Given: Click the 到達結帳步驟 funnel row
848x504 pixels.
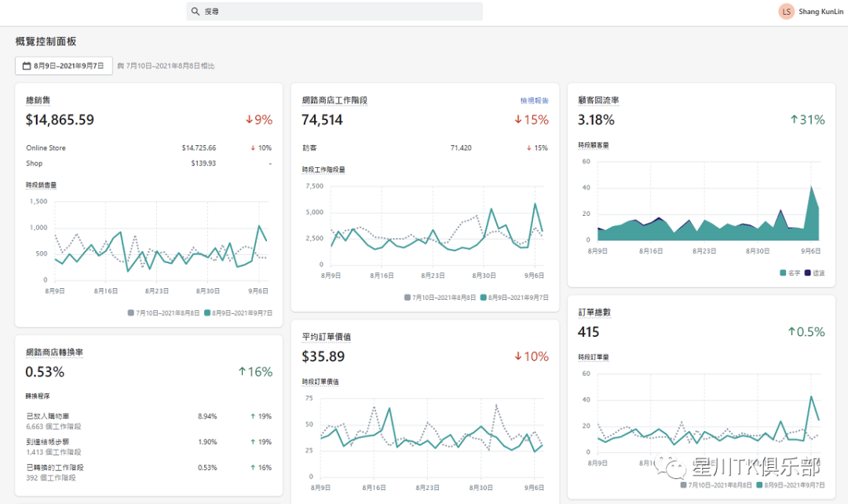Looking at the screenshot, I should point(148,447).
